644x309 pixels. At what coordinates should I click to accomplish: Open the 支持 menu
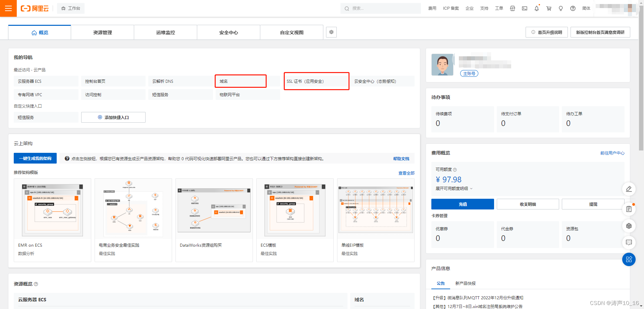484,8
